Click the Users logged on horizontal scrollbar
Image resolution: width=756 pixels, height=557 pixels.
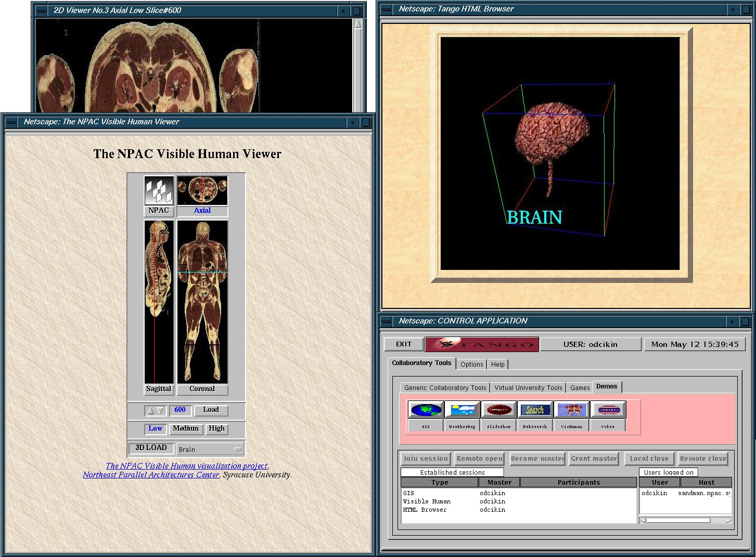(686, 520)
